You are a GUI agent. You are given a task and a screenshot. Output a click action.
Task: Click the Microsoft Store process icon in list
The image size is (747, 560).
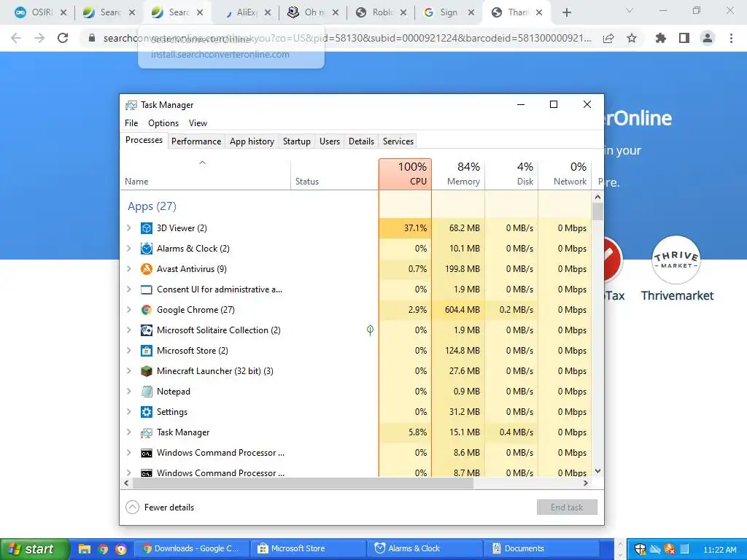146,351
